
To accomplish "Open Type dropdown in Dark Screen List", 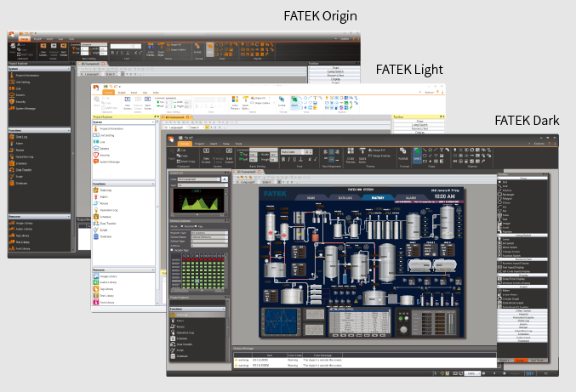I will pyautogui.click(x=202, y=185).
